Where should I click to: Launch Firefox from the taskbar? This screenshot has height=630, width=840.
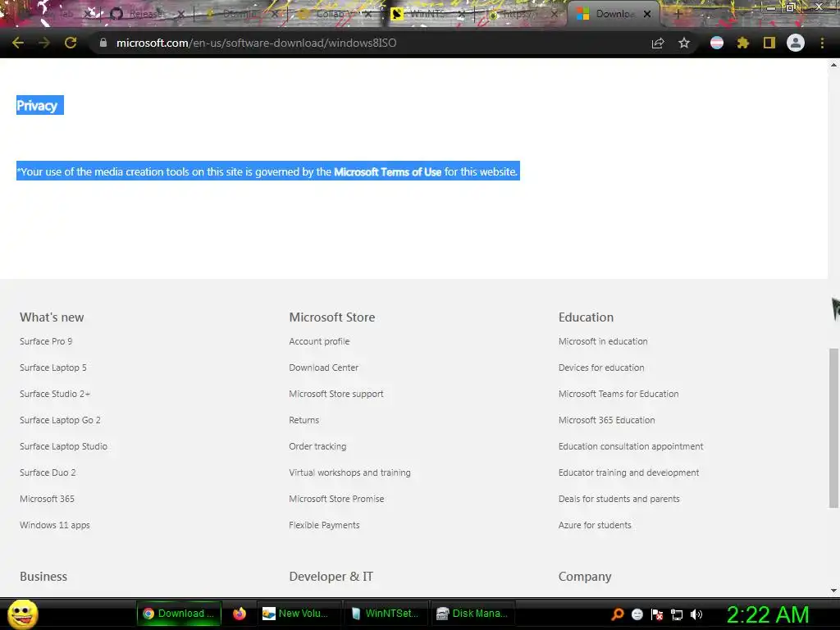click(x=240, y=614)
